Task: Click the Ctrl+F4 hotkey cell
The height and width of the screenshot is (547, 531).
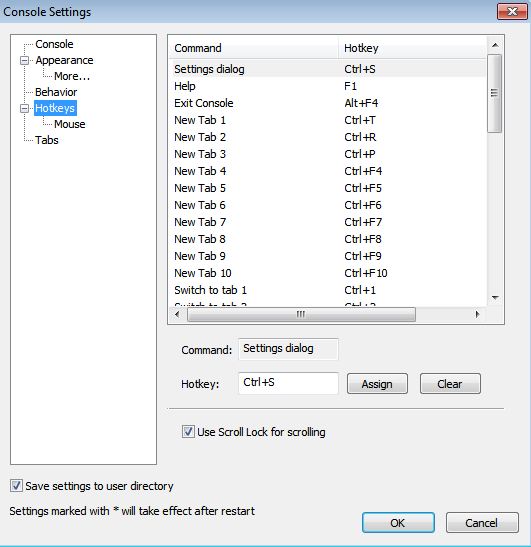Action: (x=363, y=171)
